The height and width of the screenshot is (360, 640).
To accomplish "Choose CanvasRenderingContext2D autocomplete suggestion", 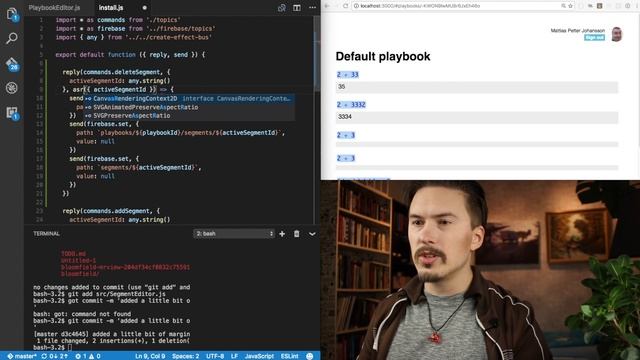I will click(189, 98).
